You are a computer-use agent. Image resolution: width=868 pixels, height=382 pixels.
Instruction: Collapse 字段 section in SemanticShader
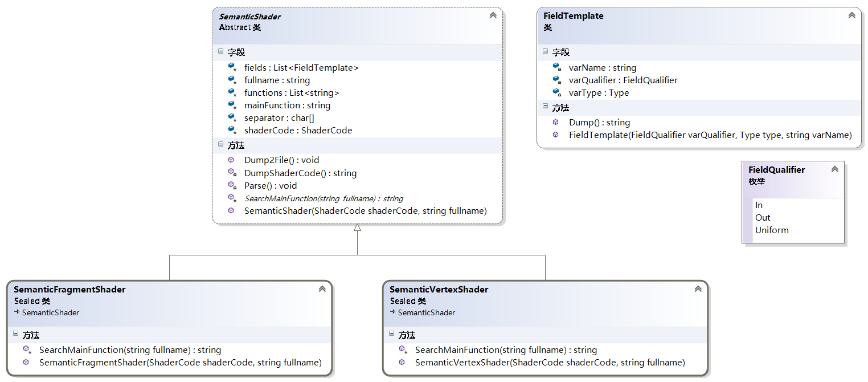click(x=220, y=51)
